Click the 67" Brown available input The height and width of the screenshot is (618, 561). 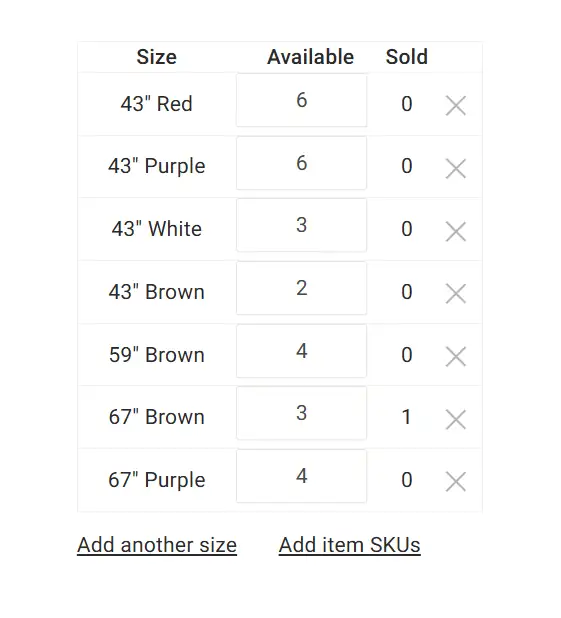tap(302, 413)
